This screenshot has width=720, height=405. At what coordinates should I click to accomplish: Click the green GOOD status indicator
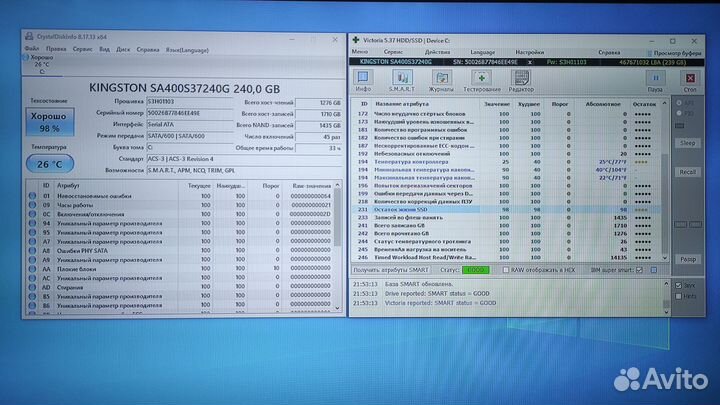click(475, 270)
